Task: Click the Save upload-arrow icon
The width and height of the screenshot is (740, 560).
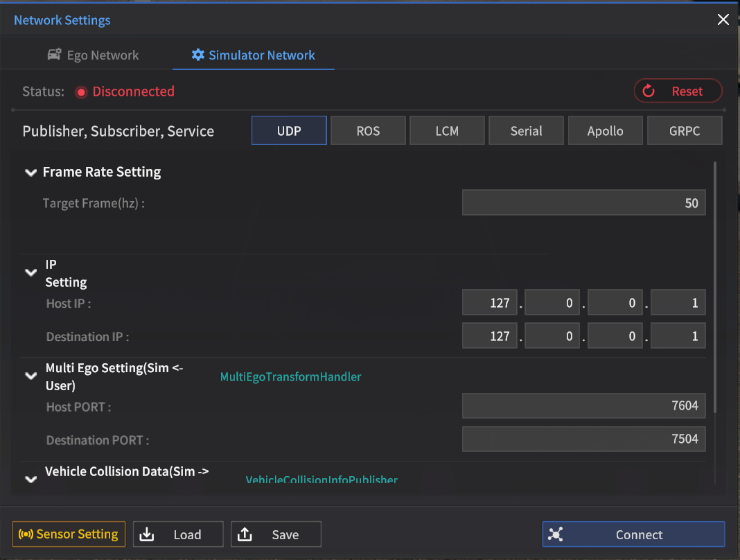Action: coord(245,534)
